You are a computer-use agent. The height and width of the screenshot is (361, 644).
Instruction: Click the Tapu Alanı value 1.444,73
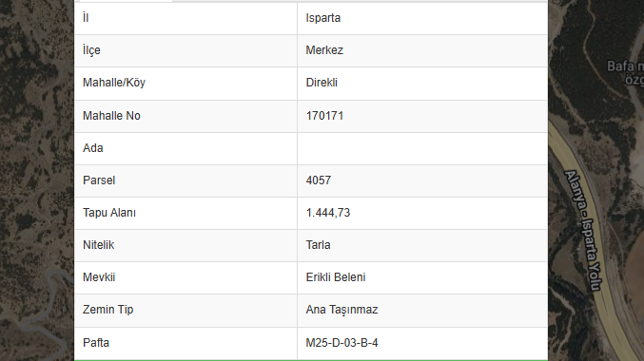(x=328, y=213)
